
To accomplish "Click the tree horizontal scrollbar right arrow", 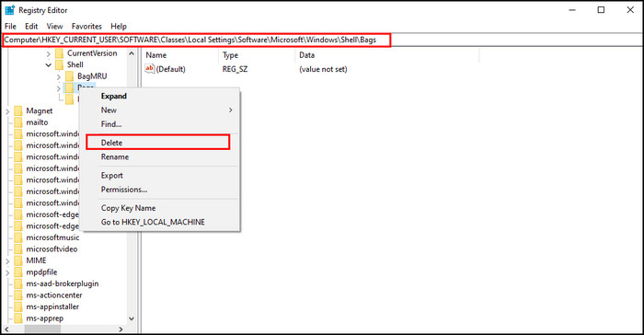I will tap(121, 329).
